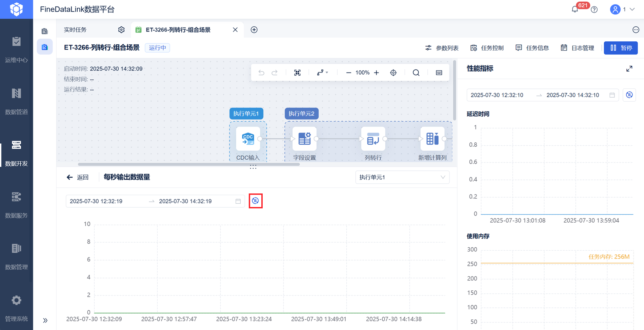Add a new tab with the plus icon
The width and height of the screenshot is (644, 330).
[x=254, y=30]
